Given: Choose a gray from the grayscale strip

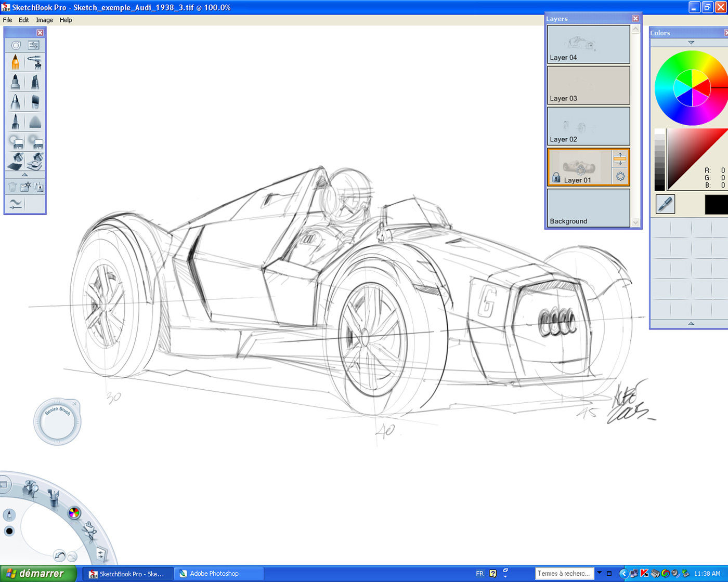Looking at the screenshot, I should click(659, 160).
